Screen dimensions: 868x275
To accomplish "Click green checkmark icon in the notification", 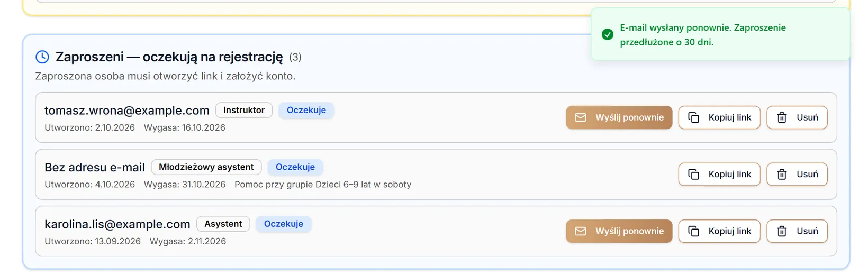I will 608,34.
